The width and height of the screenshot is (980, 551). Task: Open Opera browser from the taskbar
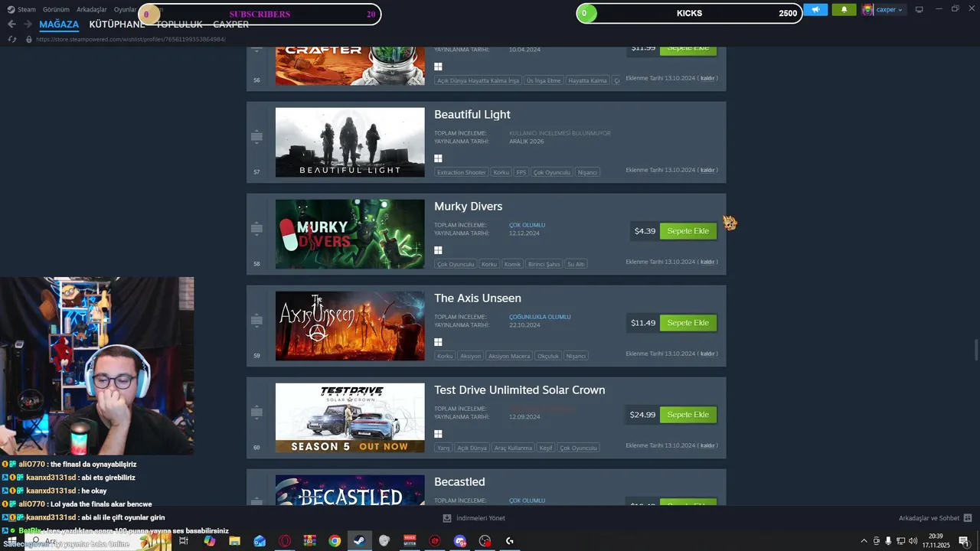point(285,541)
